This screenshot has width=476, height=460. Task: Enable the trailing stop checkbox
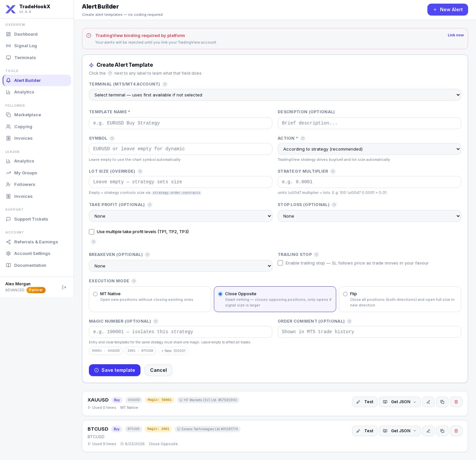280,263
